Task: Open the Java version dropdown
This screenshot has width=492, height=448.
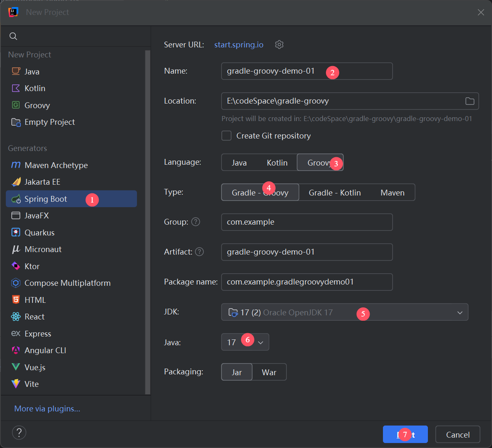Action: tap(245, 342)
